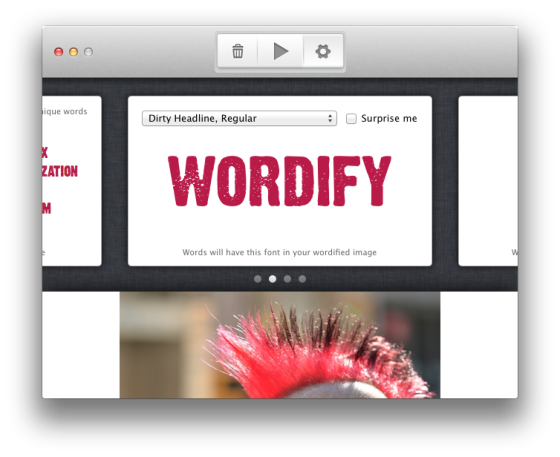Select the second page indicator dot
The width and height of the screenshot is (560, 457).
pos(272,279)
